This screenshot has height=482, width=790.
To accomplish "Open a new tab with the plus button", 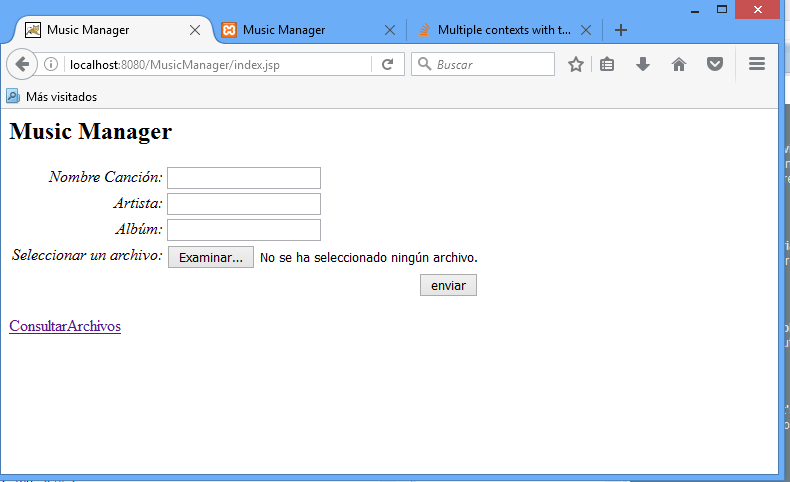I will [621, 30].
